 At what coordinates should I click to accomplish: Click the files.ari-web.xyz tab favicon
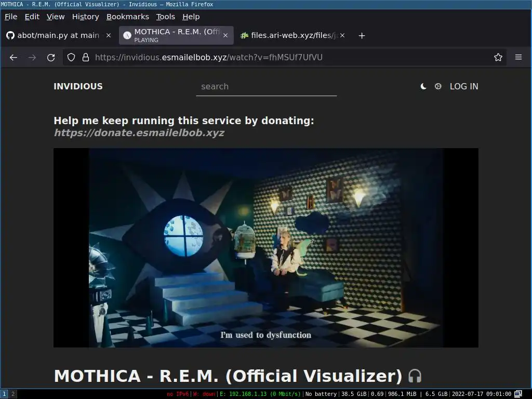tap(244, 35)
